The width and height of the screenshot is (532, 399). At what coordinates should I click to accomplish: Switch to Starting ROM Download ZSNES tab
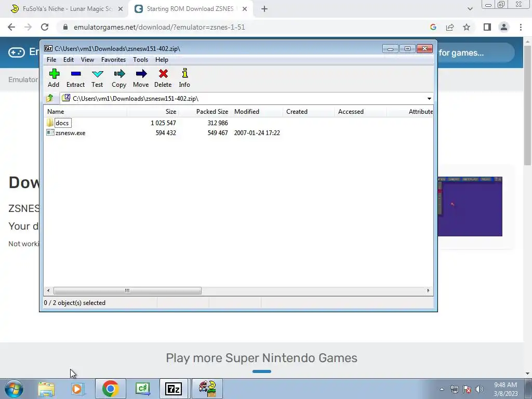pyautogui.click(x=190, y=9)
